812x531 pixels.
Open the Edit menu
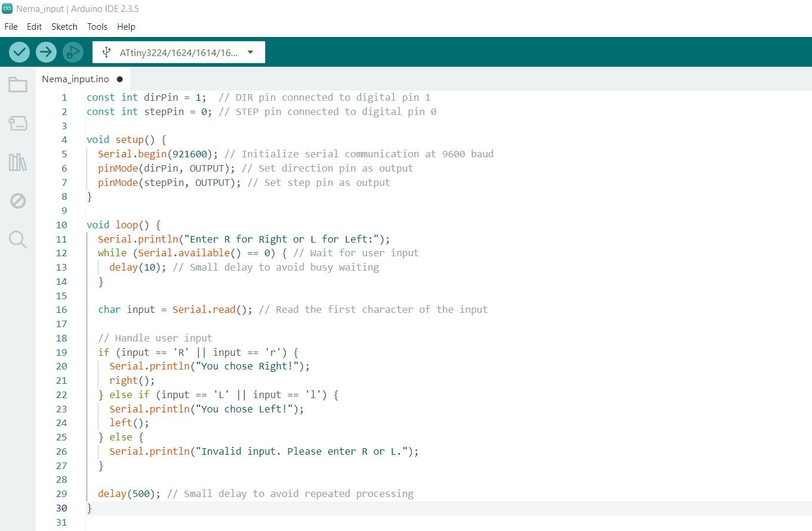click(34, 27)
